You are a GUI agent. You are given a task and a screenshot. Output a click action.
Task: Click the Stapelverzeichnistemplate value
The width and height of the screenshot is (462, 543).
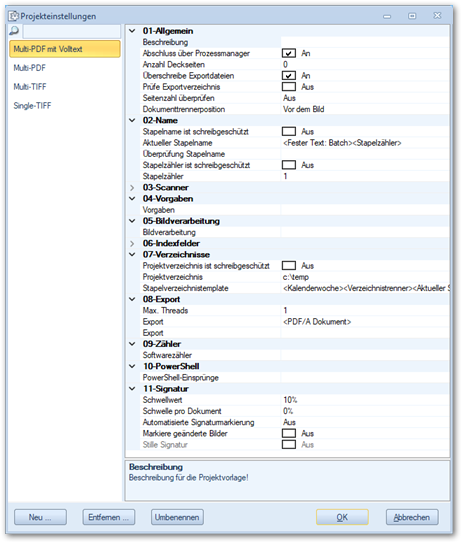(x=365, y=288)
